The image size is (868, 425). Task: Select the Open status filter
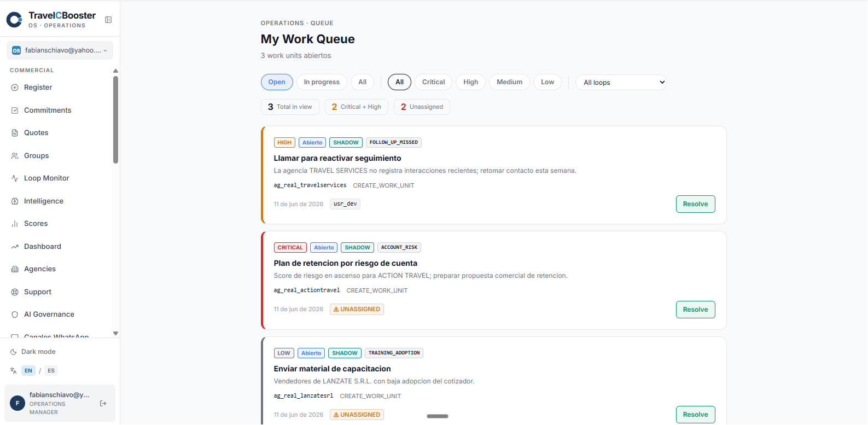point(277,82)
